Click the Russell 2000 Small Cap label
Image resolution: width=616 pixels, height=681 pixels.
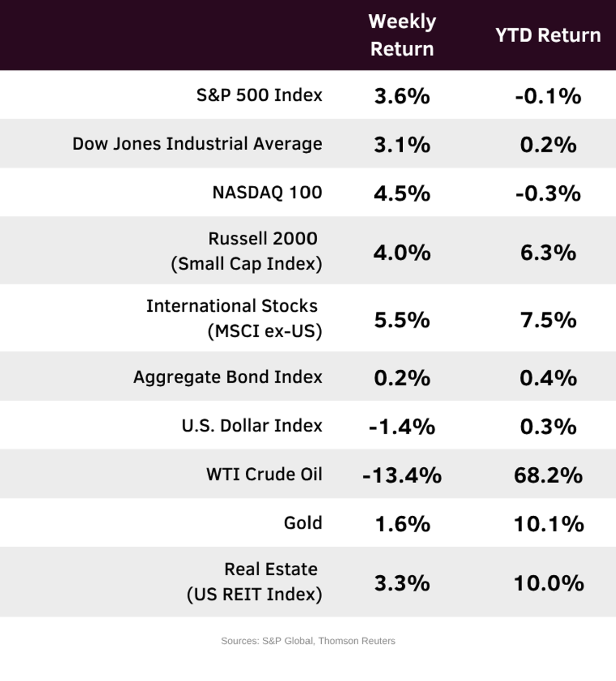click(x=247, y=251)
